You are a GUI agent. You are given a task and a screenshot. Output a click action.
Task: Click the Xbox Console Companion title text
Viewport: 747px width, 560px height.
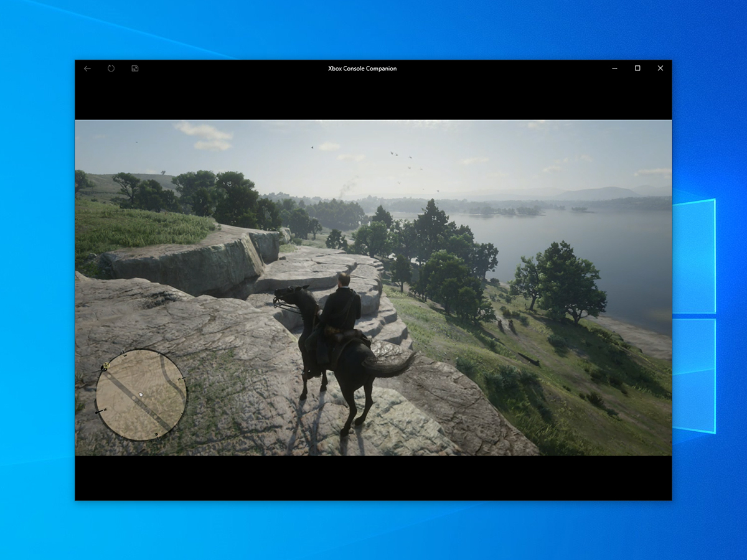tap(362, 68)
